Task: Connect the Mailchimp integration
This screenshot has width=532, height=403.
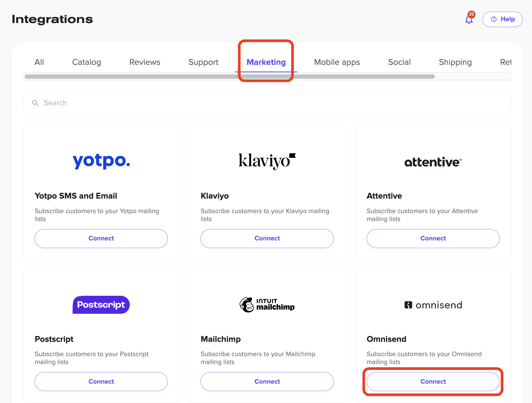Action: coord(267,382)
